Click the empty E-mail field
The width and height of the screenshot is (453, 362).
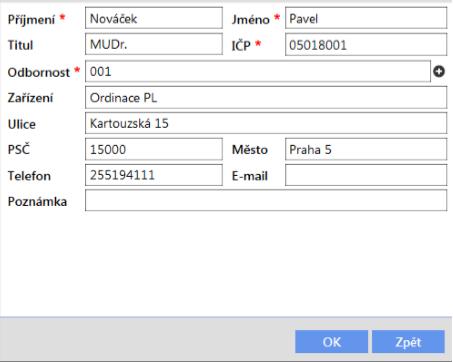tap(366, 175)
